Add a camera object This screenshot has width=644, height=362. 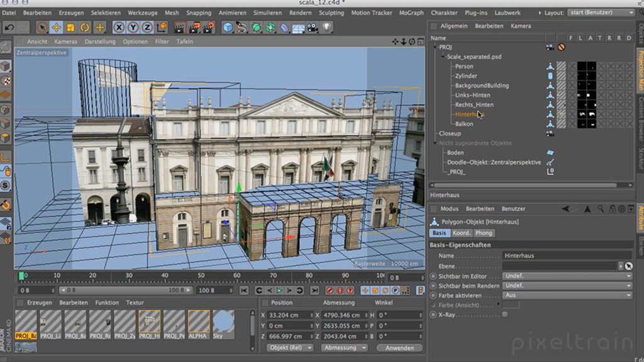click(313, 28)
